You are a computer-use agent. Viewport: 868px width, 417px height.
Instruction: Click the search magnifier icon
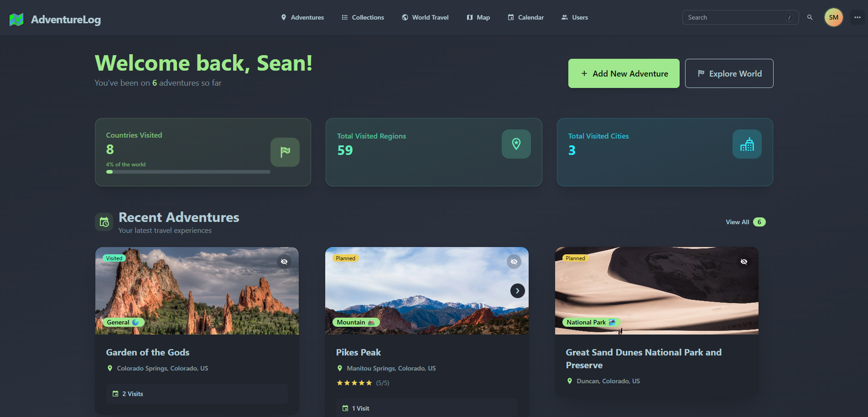pos(810,17)
